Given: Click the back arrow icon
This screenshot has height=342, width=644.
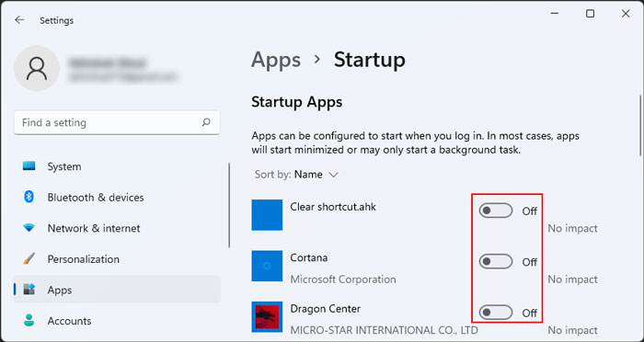Looking at the screenshot, I should [19, 20].
